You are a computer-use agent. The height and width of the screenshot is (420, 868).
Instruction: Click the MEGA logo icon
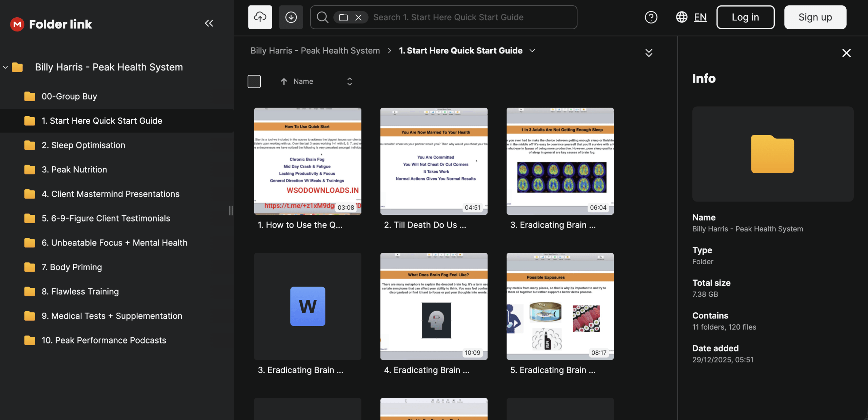pos(17,24)
